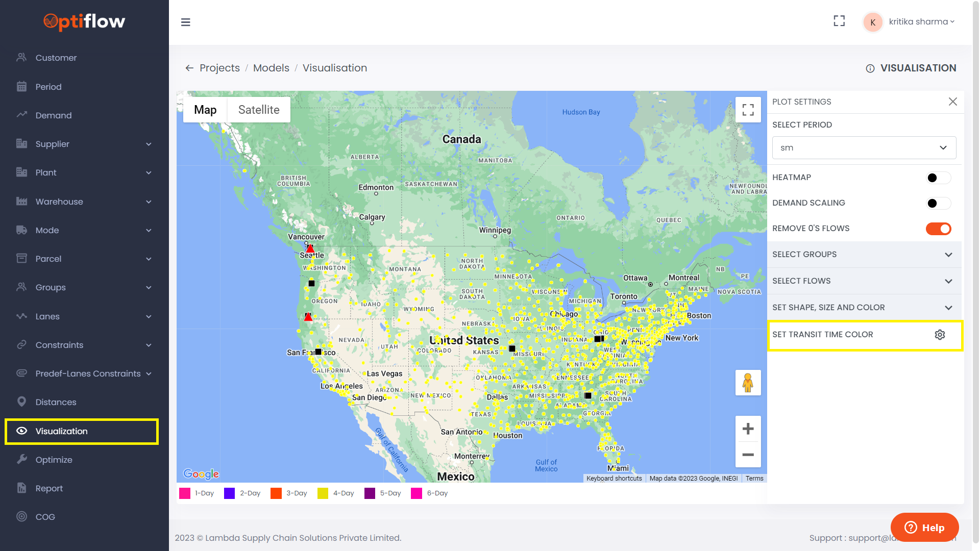Open Optimize in the sidebar
Viewport: 980px width, 551px height.
[54, 460]
